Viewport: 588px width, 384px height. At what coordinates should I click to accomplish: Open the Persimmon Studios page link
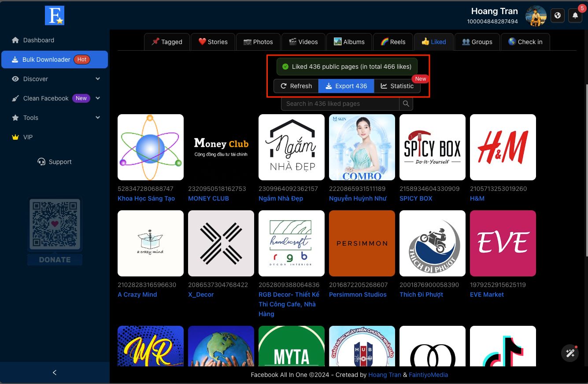pyautogui.click(x=358, y=295)
